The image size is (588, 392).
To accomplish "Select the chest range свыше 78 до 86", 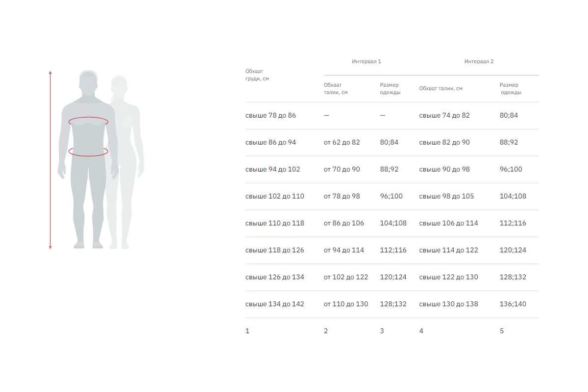I will pyautogui.click(x=270, y=116).
